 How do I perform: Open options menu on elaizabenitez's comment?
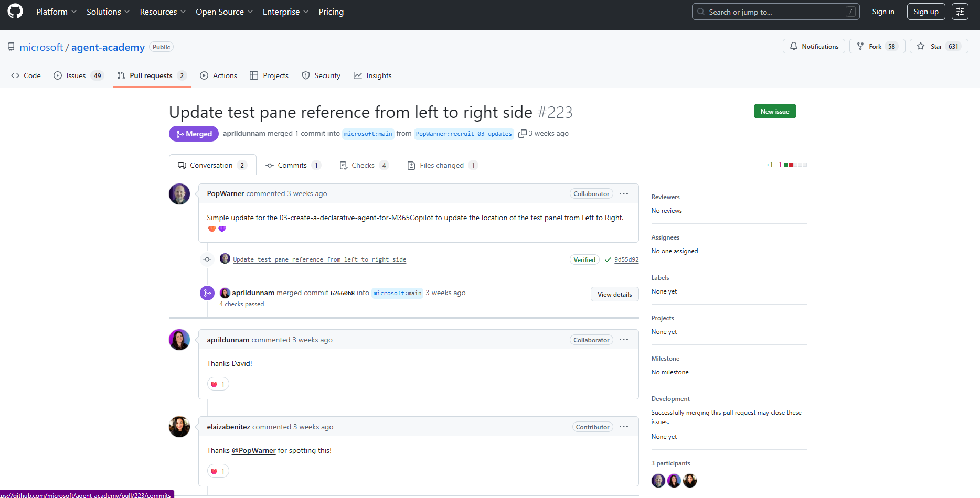coord(623,427)
